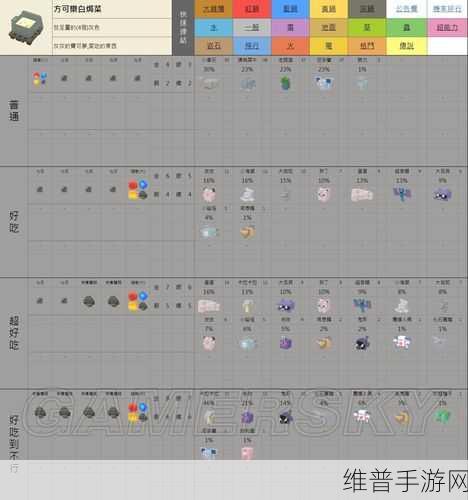Click the blue Tentacool icon in 好吃 row
The width and height of the screenshot is (468, 500).
click(402, 194)
